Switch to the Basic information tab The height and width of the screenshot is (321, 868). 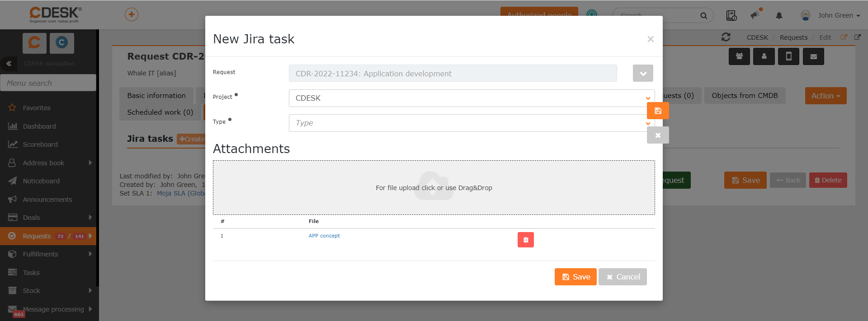[x=156, y=96]
